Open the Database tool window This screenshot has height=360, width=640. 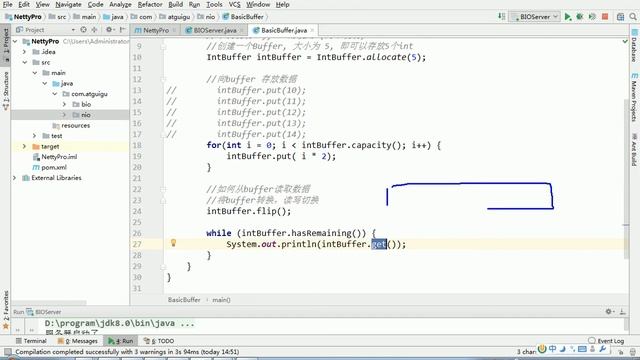(x=634, y=45)
